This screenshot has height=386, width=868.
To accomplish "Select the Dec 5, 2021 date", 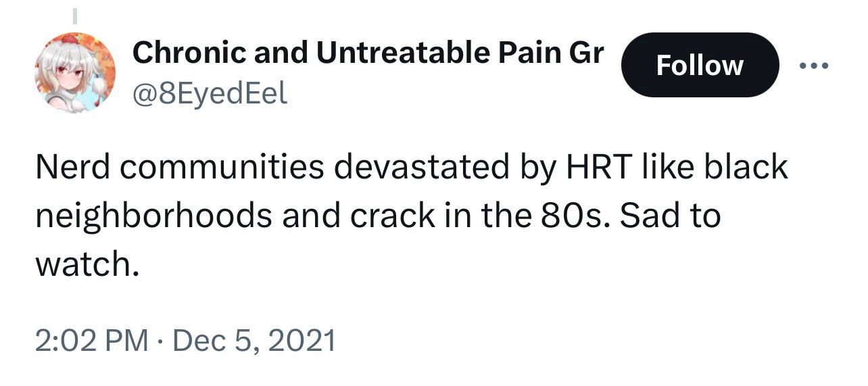I will click(254, 340).
